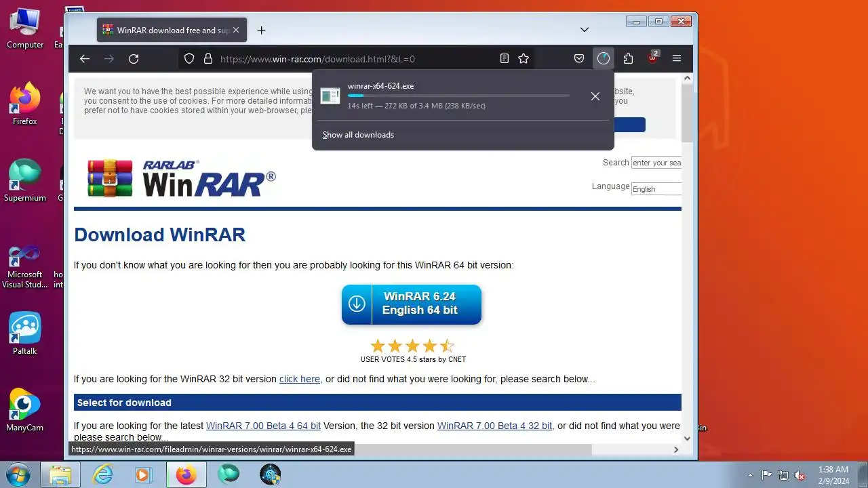This screenshot has height=488, width=868.
Task: Select Supermium desktop shortcut
Action: [25, 180]
